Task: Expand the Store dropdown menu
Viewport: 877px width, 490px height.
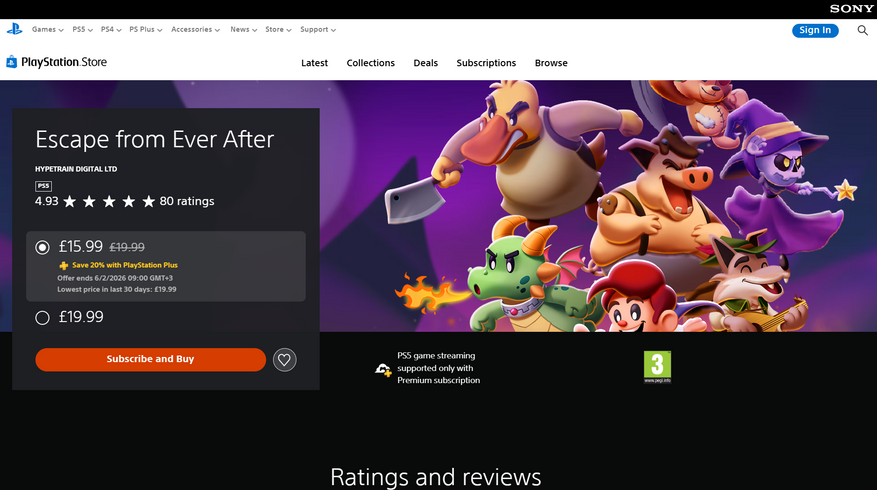Action: (x=278, y=30)
